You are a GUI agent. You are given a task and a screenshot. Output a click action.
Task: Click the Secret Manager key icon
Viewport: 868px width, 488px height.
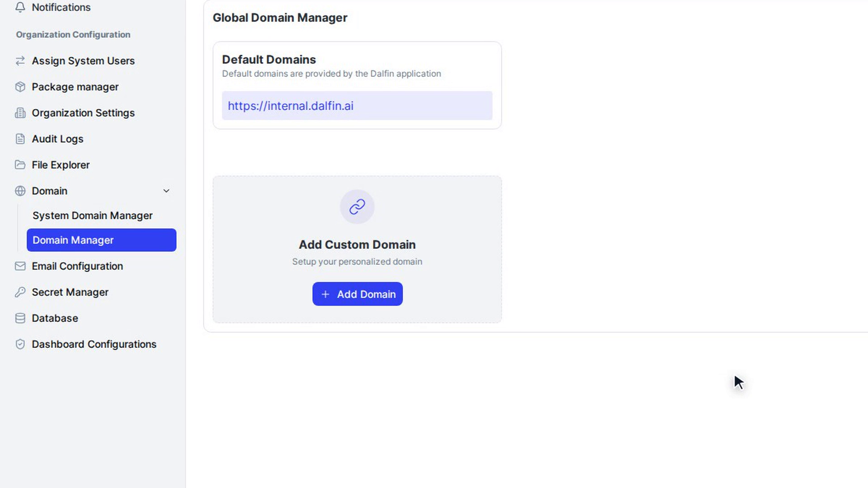click(20, 292)
